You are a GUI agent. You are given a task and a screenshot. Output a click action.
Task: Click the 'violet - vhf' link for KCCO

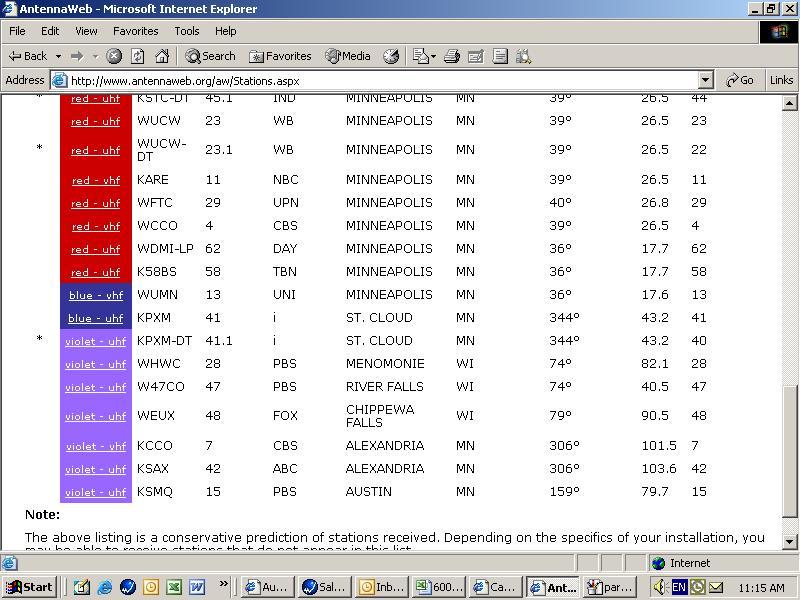(96, 446)
